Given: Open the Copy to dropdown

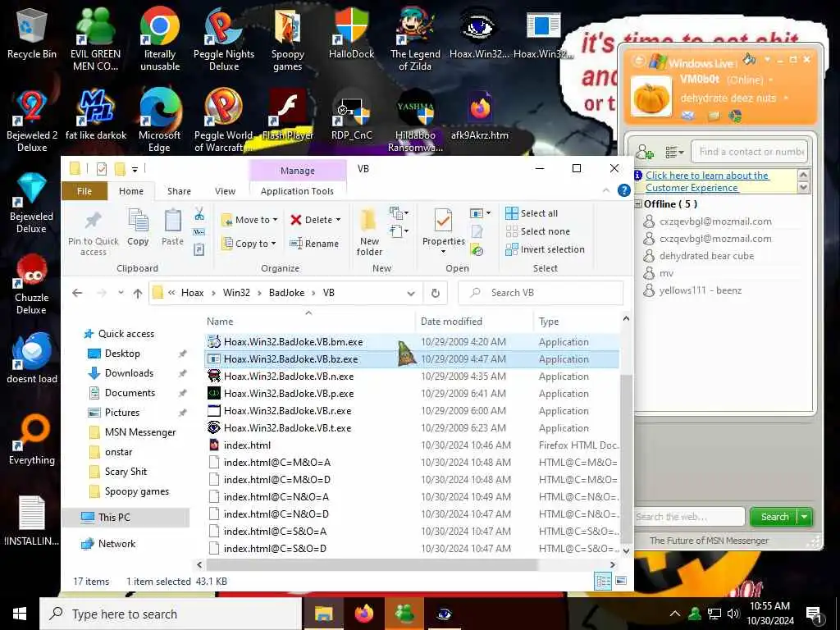Looking at the screenshot, I should (249, 243).
